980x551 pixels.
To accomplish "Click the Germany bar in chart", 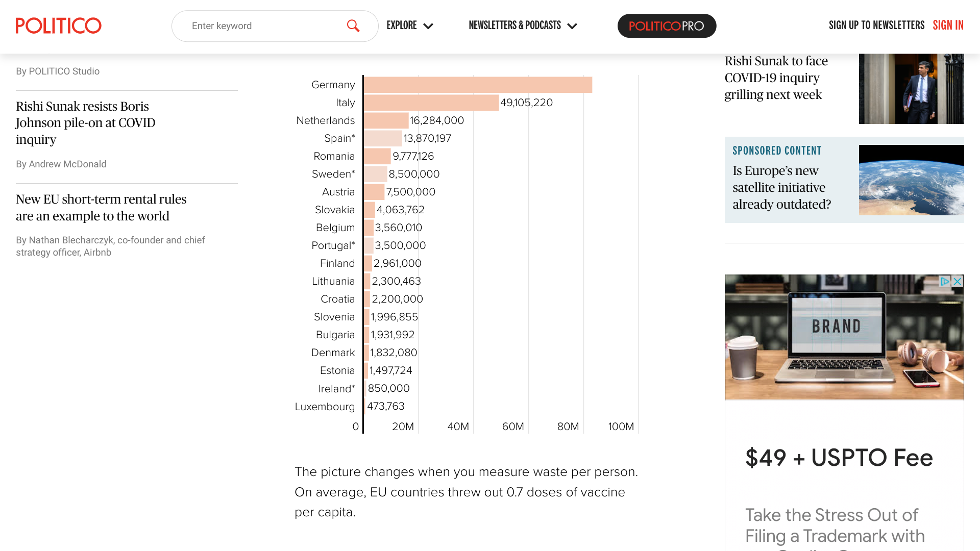I will (478, 85).
